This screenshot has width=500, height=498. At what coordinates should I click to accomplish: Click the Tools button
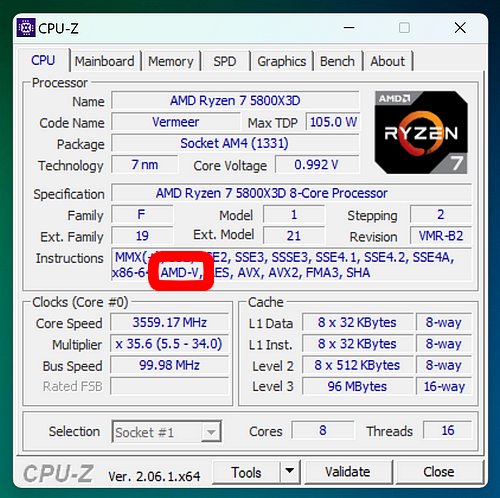[x=246, y=472]
